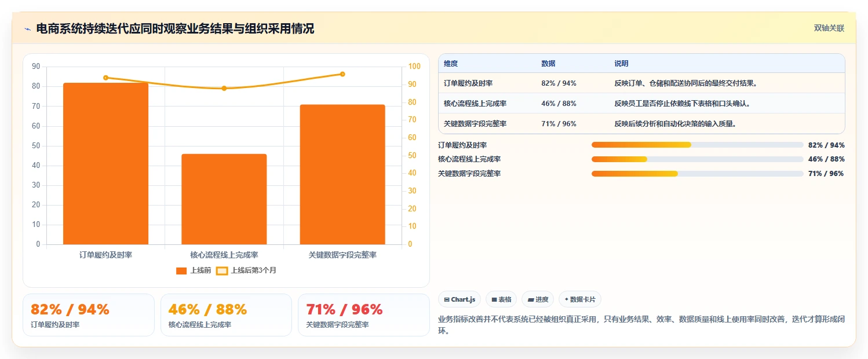868x359 pixels.
Task: Click x-axis label 订单履约及时率
Action: pyautogui.click(x=105, y=255)
